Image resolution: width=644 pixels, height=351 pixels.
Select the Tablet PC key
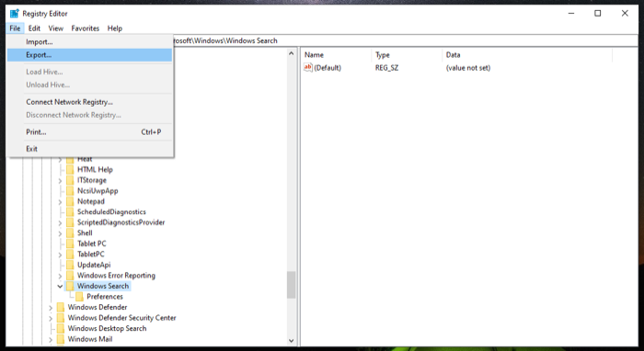[92, 244]
